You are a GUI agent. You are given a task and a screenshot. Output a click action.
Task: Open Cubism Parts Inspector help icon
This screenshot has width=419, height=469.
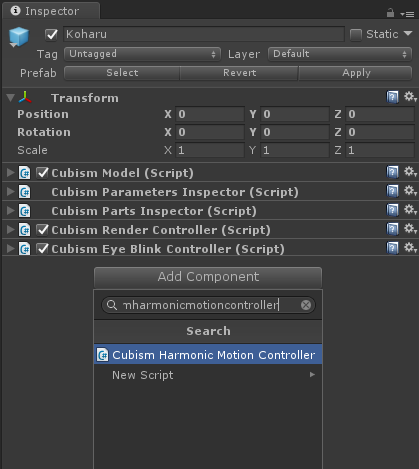click(393, 210)
